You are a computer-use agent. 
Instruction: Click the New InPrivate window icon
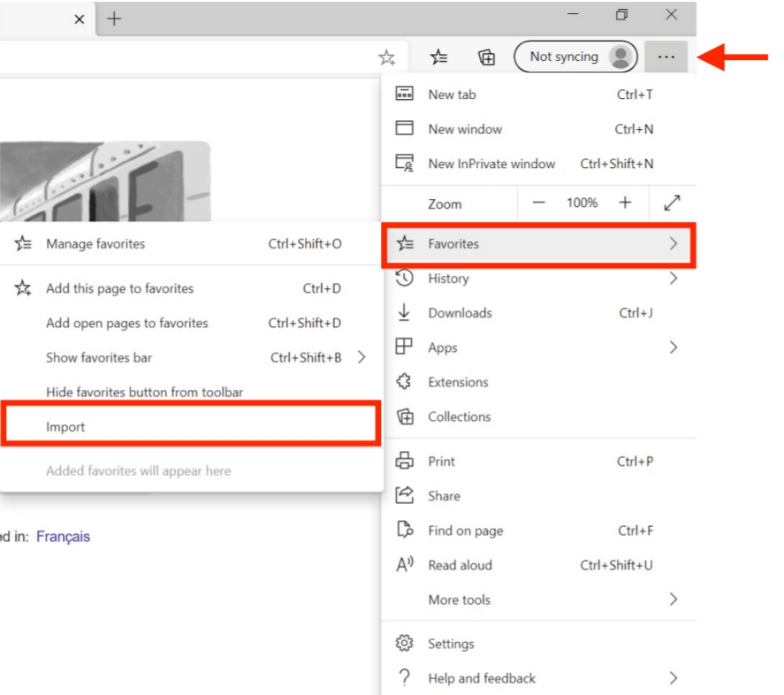pyautogui.click(x=404, y=163)
